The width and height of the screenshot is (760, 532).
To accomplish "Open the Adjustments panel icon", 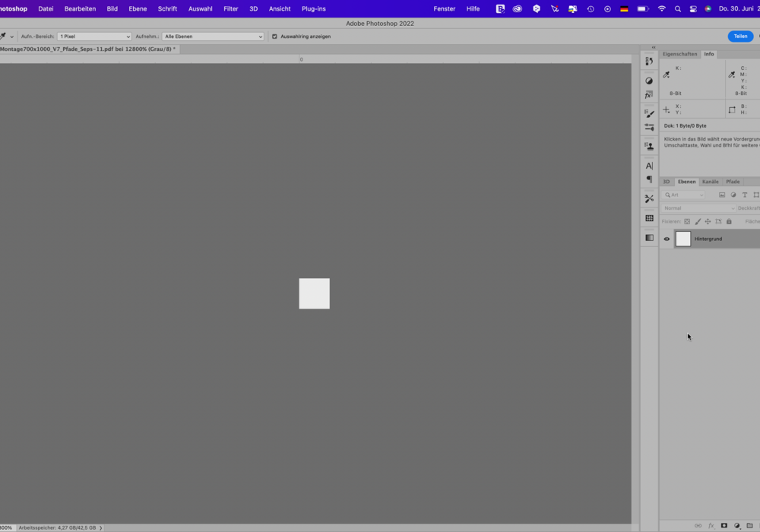I will (649, 81).
